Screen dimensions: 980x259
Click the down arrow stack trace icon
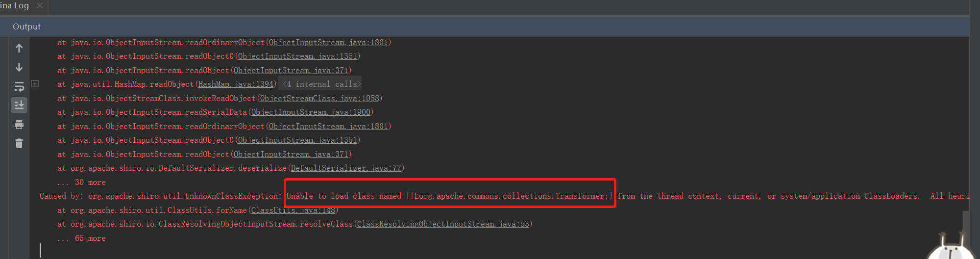point(19,67)
